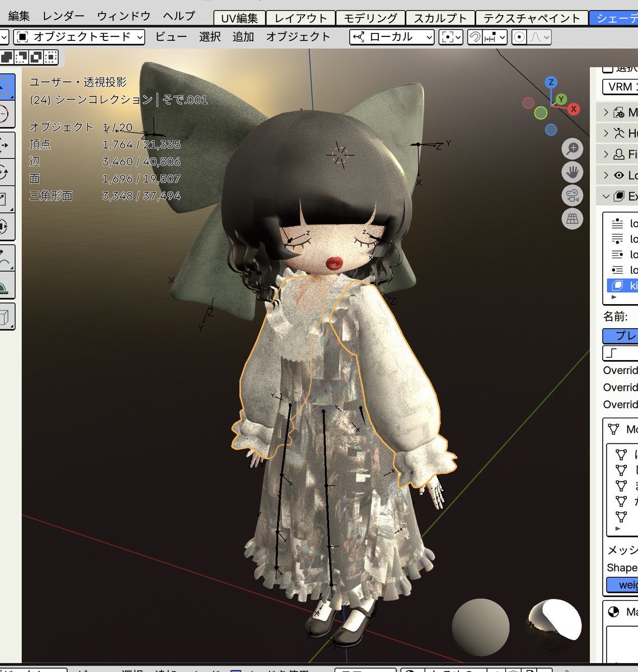
Task: Switch perspective/orthographic grid icon
Action: 572,220
